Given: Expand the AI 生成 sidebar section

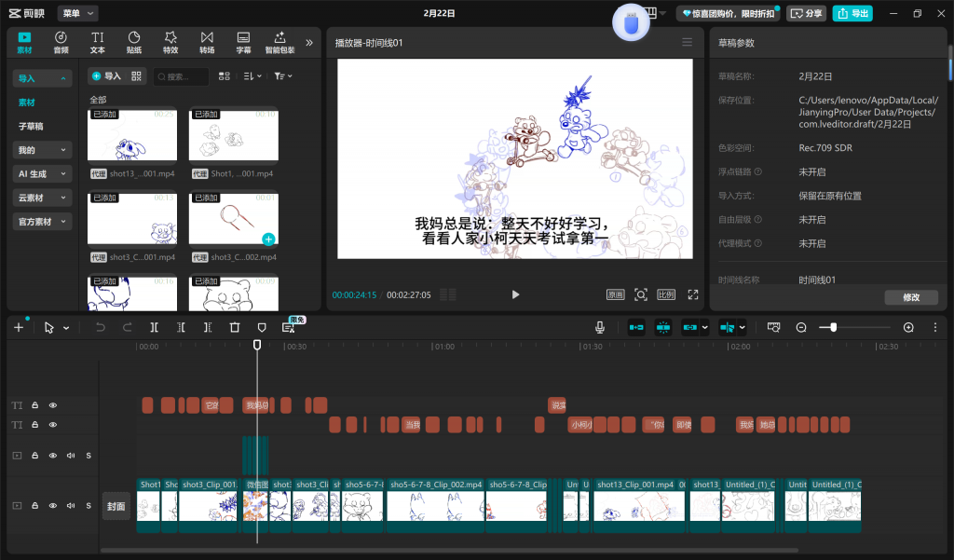Looking at the screenshot, I should coord(43,173).
